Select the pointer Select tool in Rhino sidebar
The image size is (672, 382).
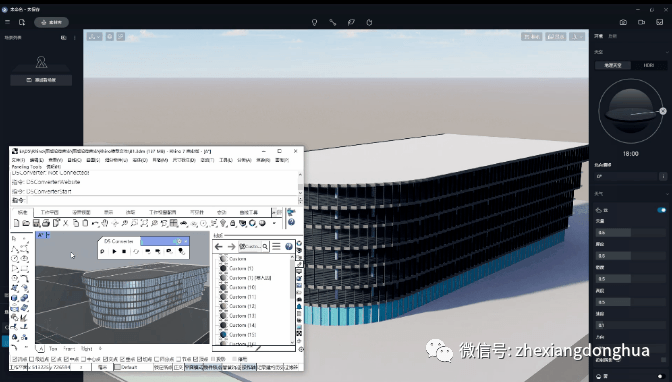pyautogui.click(x=15, y=239)
